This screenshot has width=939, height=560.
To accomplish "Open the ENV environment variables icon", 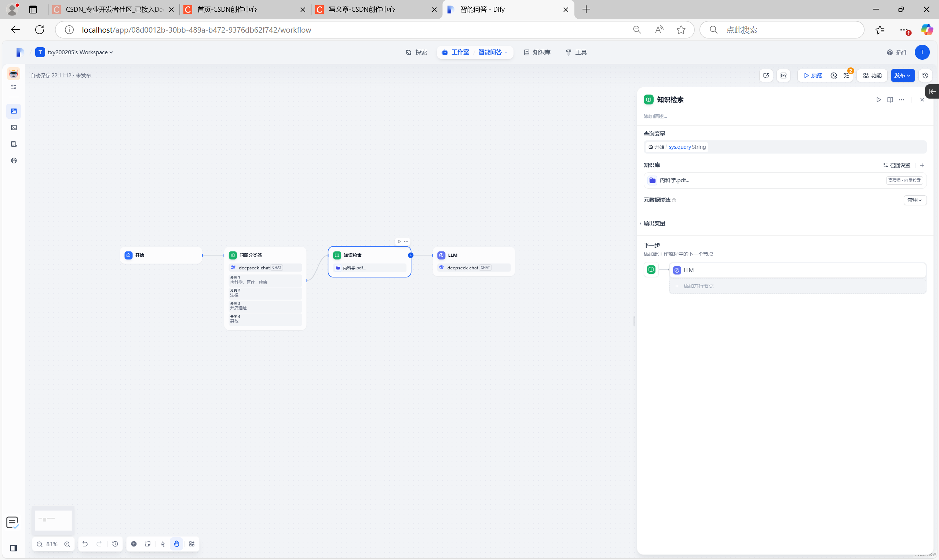I will 783,75.
